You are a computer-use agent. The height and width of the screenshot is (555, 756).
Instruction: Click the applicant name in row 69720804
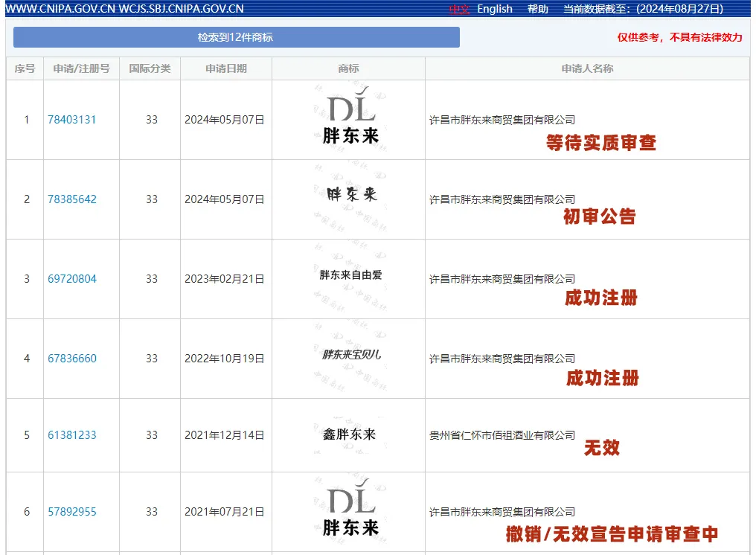(502, 279)
